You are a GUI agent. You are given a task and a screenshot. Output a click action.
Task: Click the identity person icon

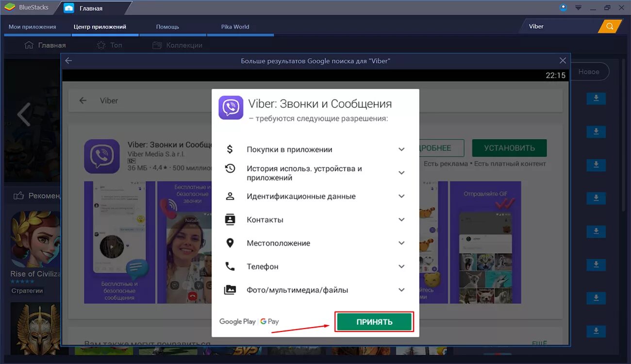(230, 196)
